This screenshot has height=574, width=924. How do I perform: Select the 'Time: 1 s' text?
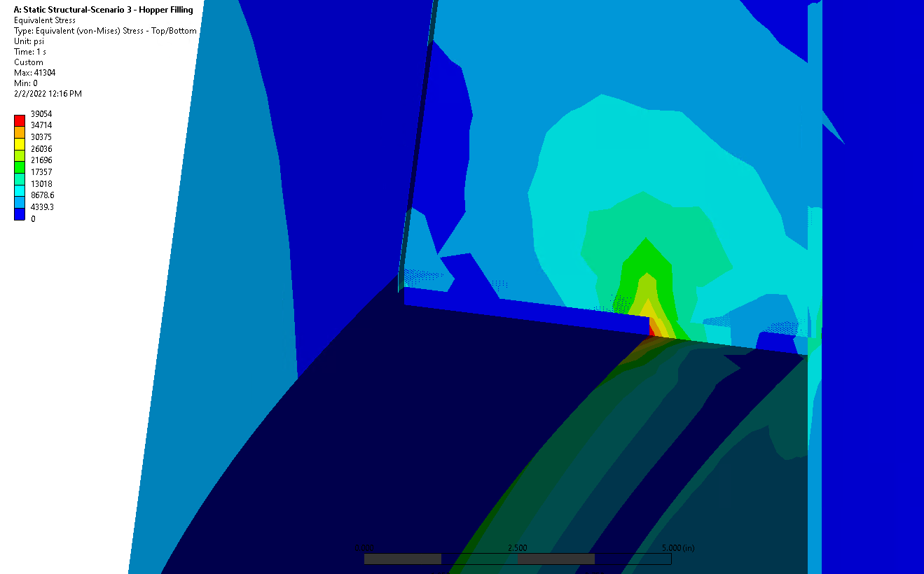pos(30,52)
